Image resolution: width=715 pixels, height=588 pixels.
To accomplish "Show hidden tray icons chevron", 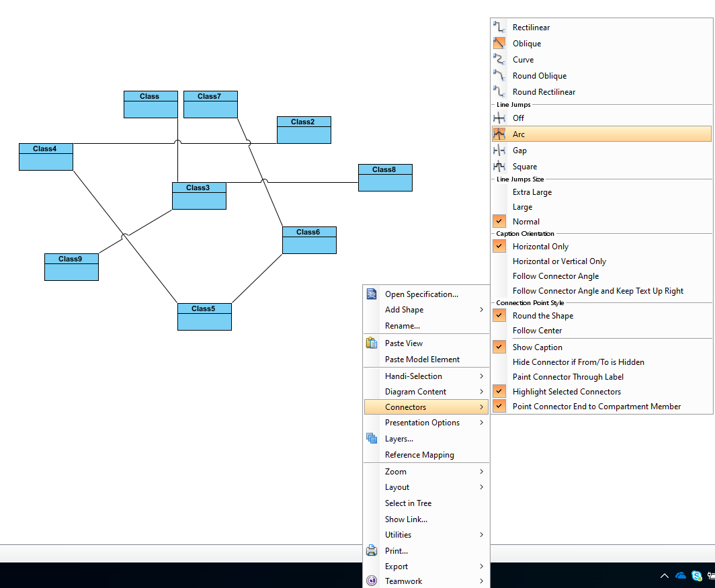I will (x=665, y=576).
